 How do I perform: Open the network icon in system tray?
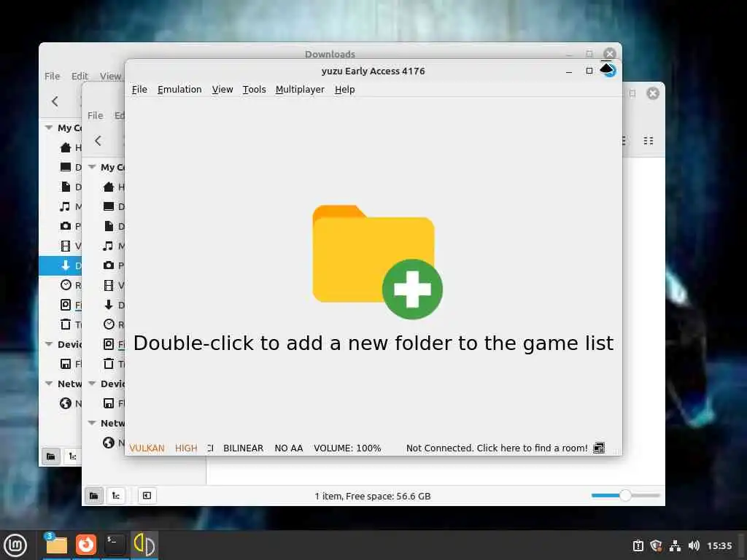point(675,545)
